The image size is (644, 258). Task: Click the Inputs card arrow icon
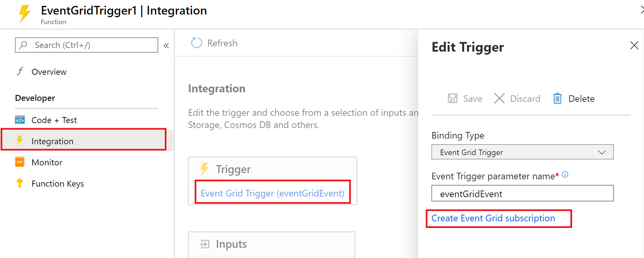pos(204,244)
